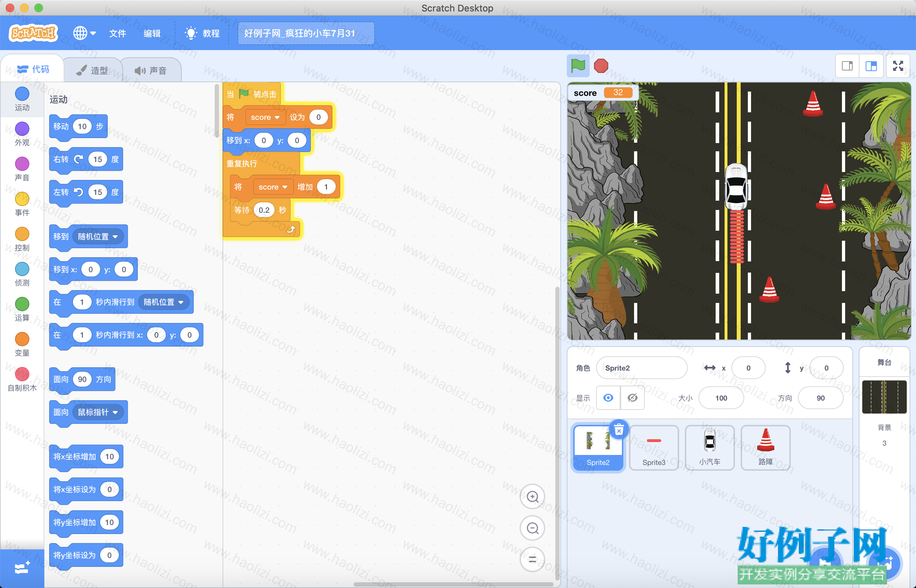Click the 等待 0.2 秒 block
Image resolution: width=916 pixels, height=588 pixels.
tap(260, 210)
